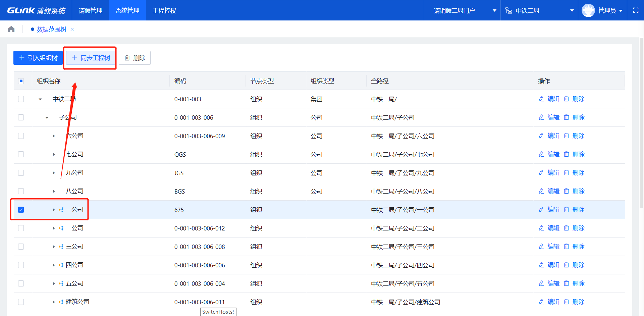Image resolution: width=644 pixels, height=316 pixels.
Task: Expand the 一公司 tree node
Action: tap(54, 210)
